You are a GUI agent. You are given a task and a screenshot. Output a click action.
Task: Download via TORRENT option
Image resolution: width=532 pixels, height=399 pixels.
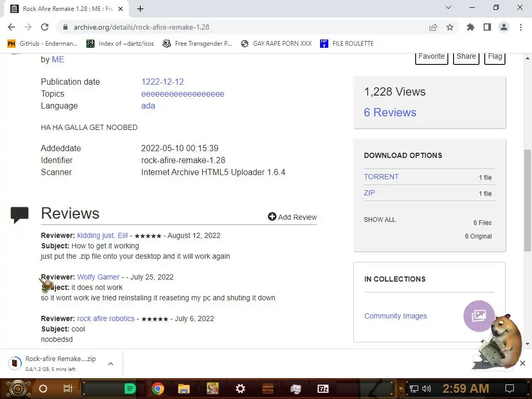tap(381, 177)
